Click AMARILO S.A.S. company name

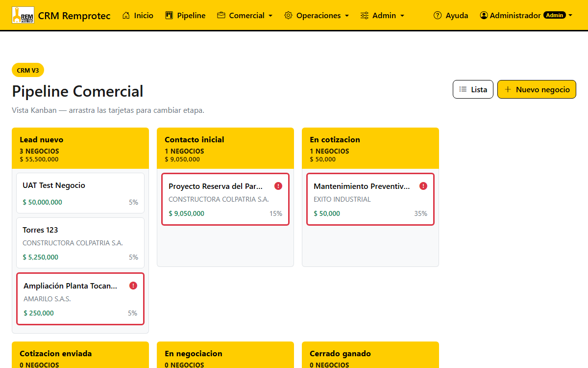click(x=47, y=299)
